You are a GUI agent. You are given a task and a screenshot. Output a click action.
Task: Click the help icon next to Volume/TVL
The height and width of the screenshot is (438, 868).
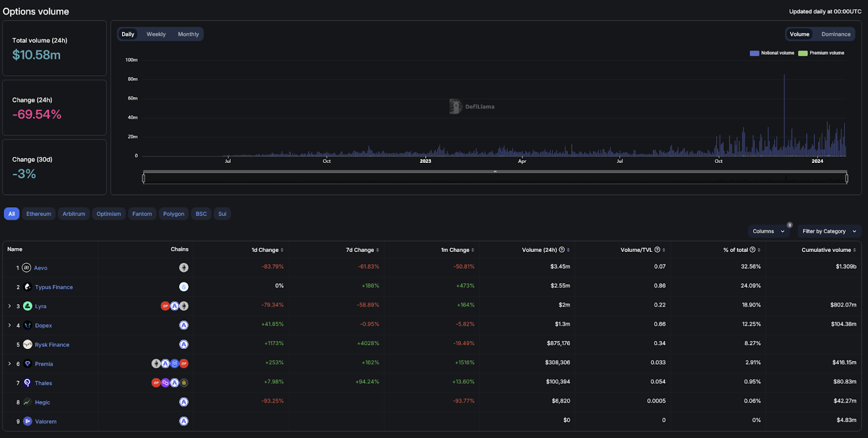[x=657, y=250]
